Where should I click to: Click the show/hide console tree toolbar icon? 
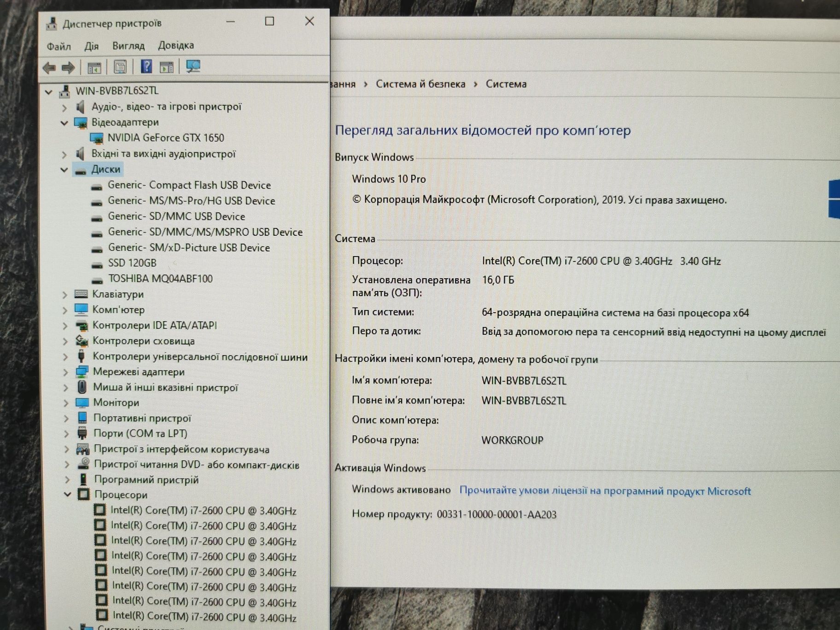coord(94,68)
